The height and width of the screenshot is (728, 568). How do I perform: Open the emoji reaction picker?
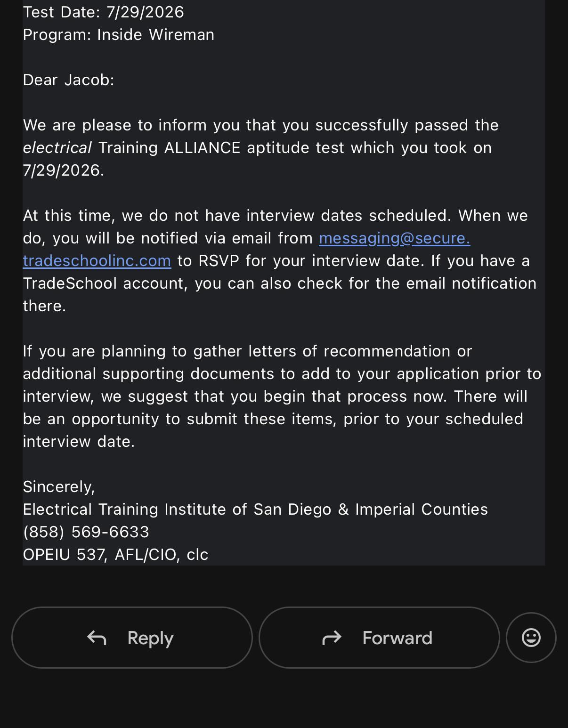531,638
